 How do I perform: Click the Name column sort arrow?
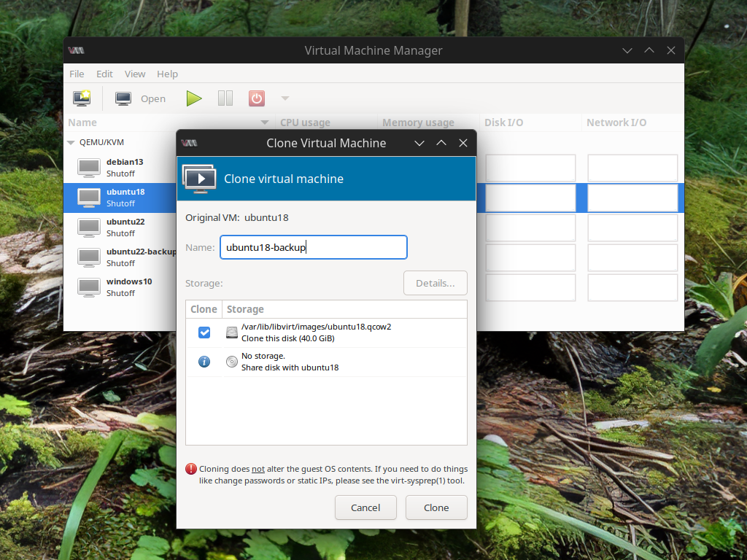click(264, 122)
